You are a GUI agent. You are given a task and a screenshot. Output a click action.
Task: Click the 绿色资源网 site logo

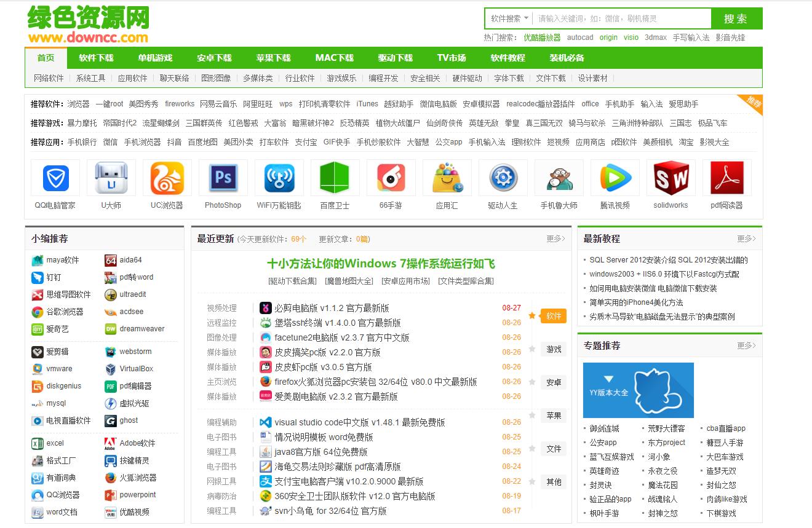[x=88, y=25]
